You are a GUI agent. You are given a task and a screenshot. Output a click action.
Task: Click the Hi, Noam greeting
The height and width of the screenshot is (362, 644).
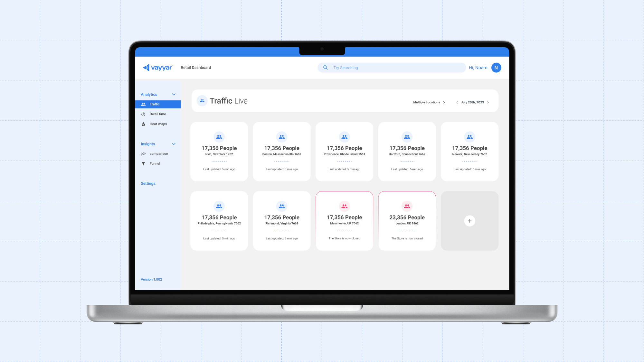[478, 68]
